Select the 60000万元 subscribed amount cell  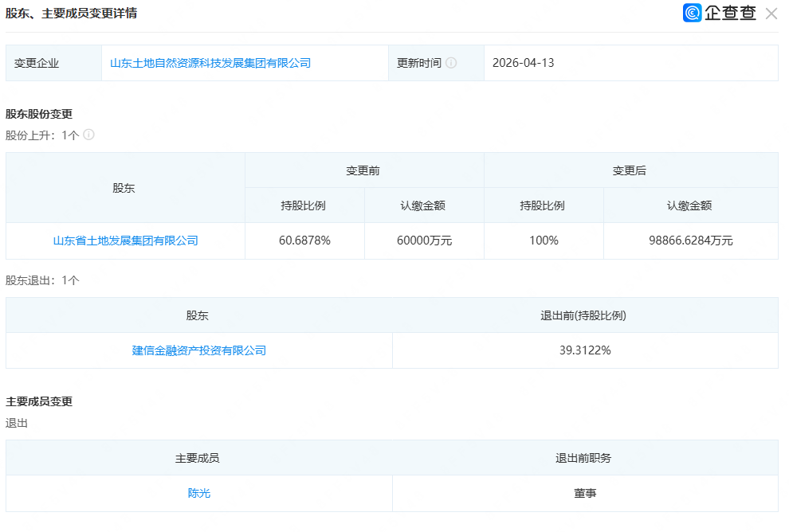(424, 241)
